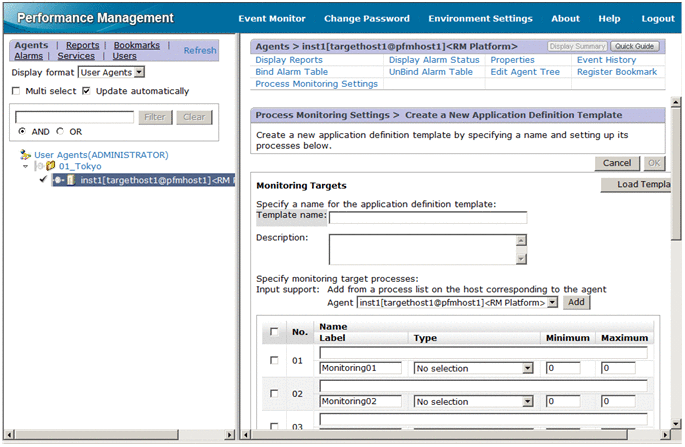The width and height of the screenshot is (685, 447).
Task: Tick the select-all checkbox in table header
Action: point(275,332)
